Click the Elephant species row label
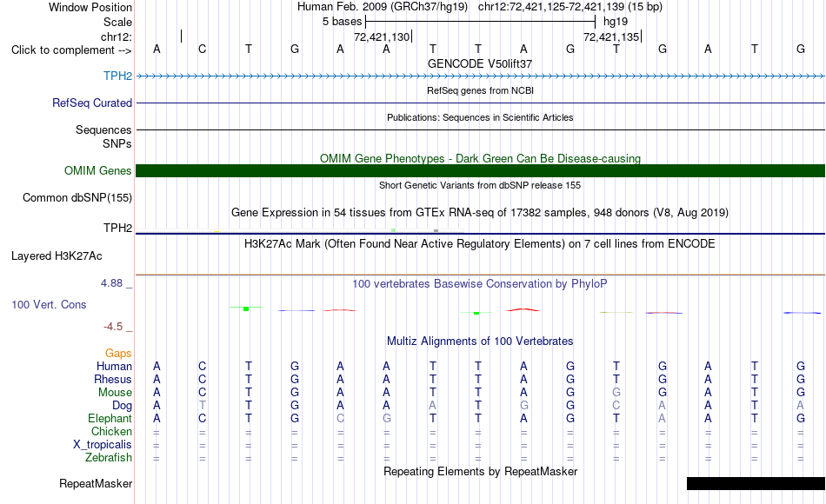Image resolution: width=826 pixels, height=504 pixels. coord(110,419)
